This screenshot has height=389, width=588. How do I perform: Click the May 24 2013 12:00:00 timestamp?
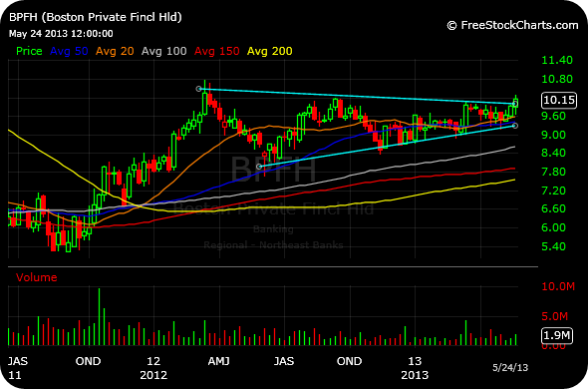[x=61, y=34]
